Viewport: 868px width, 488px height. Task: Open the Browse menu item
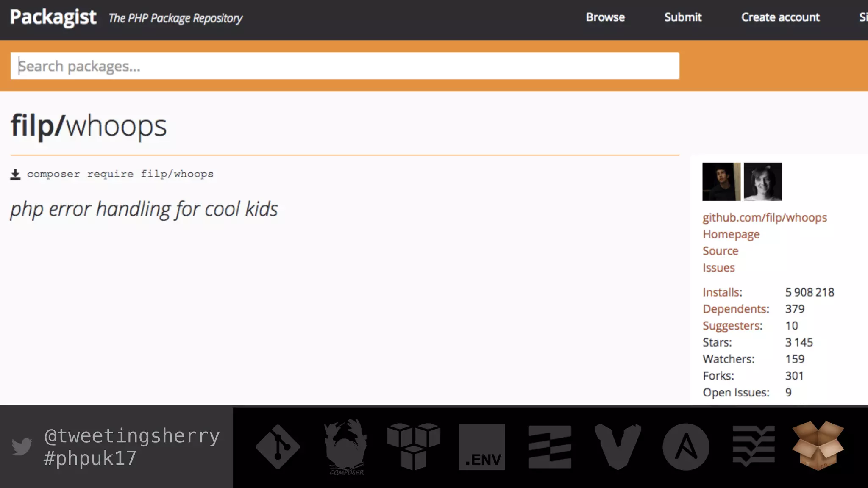[605, 17]
